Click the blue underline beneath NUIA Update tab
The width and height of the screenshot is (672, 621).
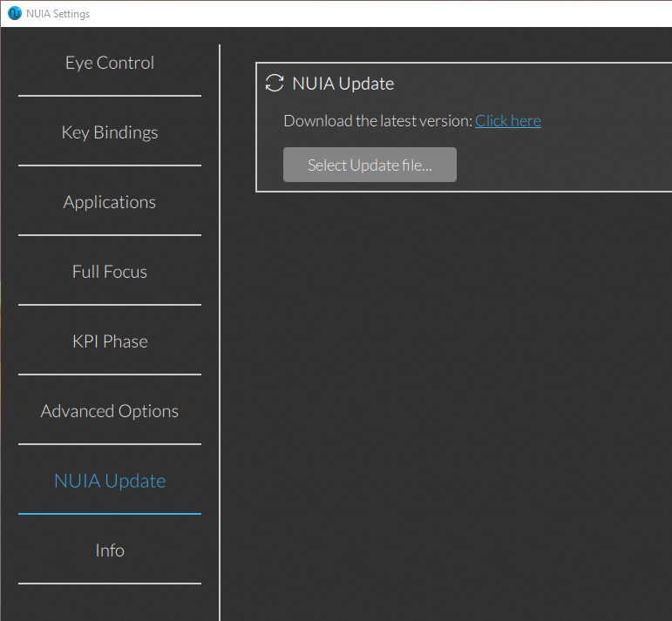[110, 514]
